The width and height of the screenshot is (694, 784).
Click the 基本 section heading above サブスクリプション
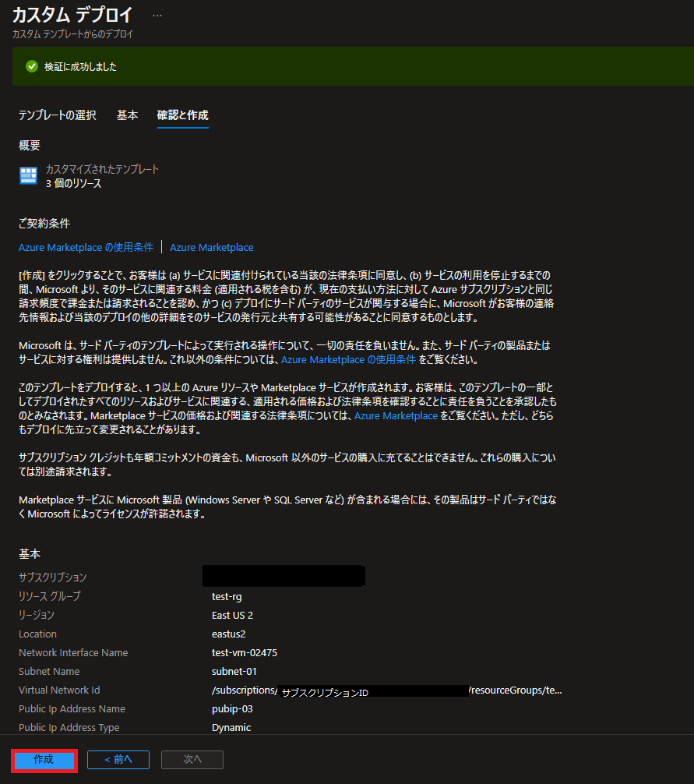click(x=30, y=554)
